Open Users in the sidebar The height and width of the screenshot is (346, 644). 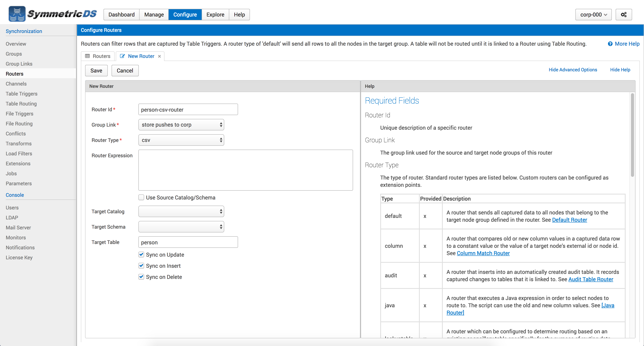tap(12, 208)
